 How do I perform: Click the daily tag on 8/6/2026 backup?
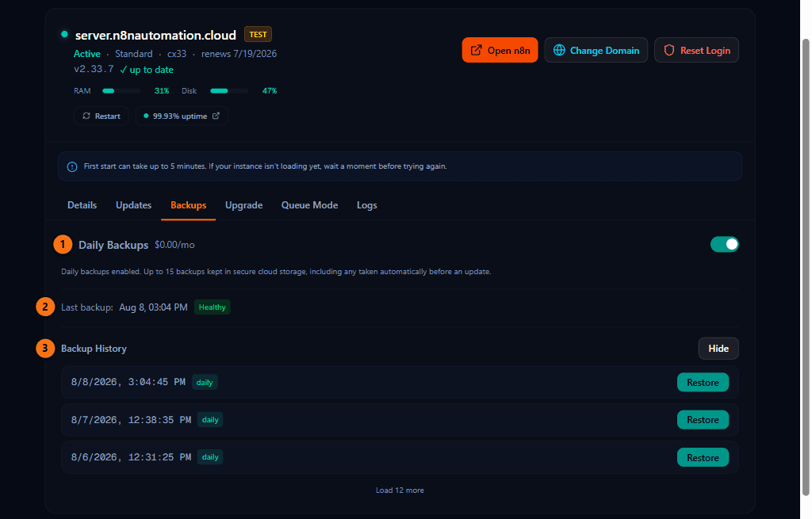(210, 457)
